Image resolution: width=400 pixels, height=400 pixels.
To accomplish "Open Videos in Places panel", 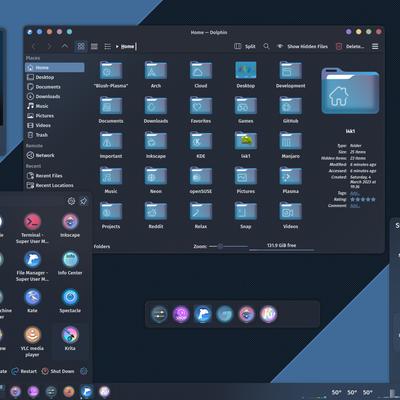I will click(55, 125).
